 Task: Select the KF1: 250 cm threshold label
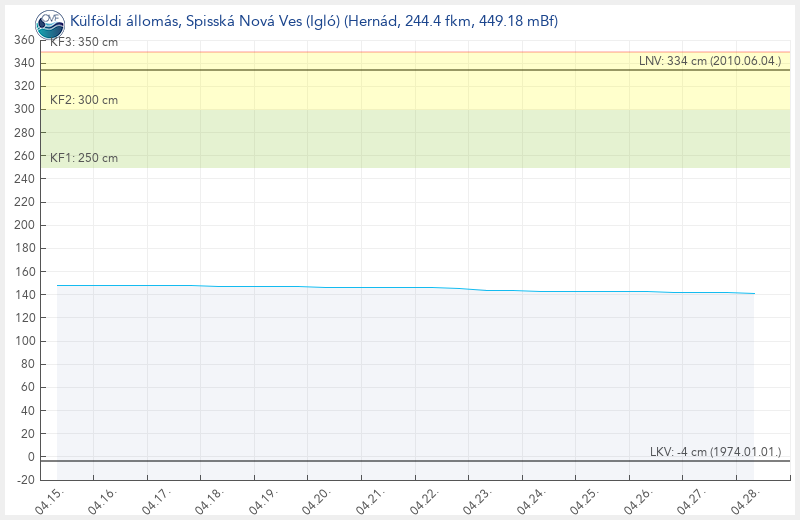(84, 158)
